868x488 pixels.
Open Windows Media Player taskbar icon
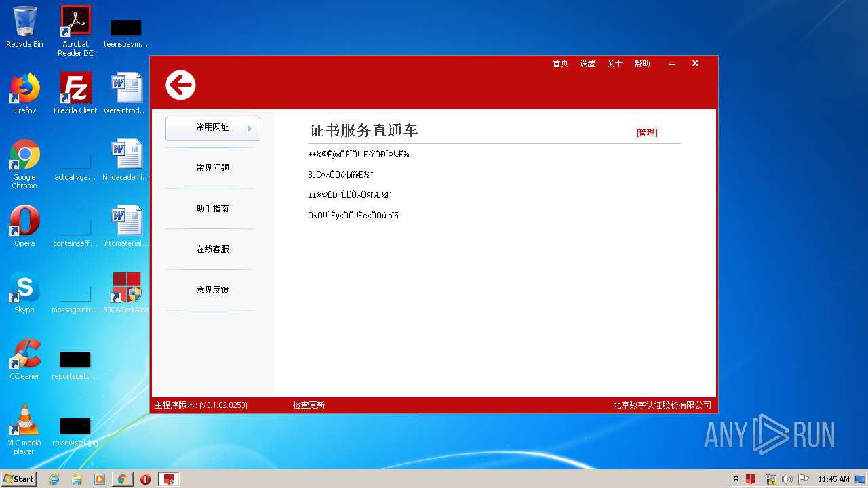[100, 479]
